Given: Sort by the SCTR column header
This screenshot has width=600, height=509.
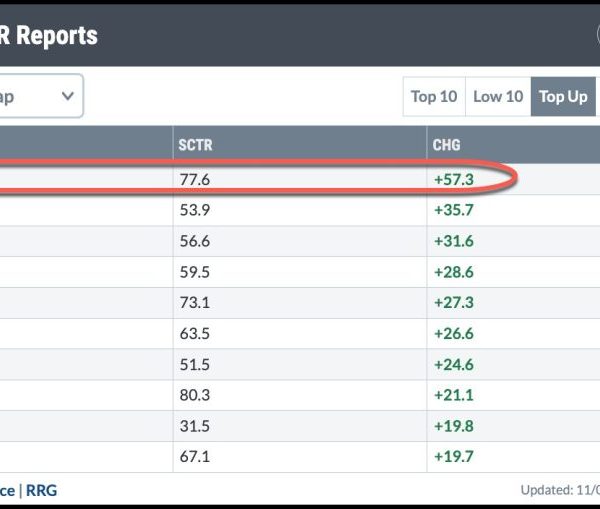Looking at the screenshot, I should [x=196, y=145].
